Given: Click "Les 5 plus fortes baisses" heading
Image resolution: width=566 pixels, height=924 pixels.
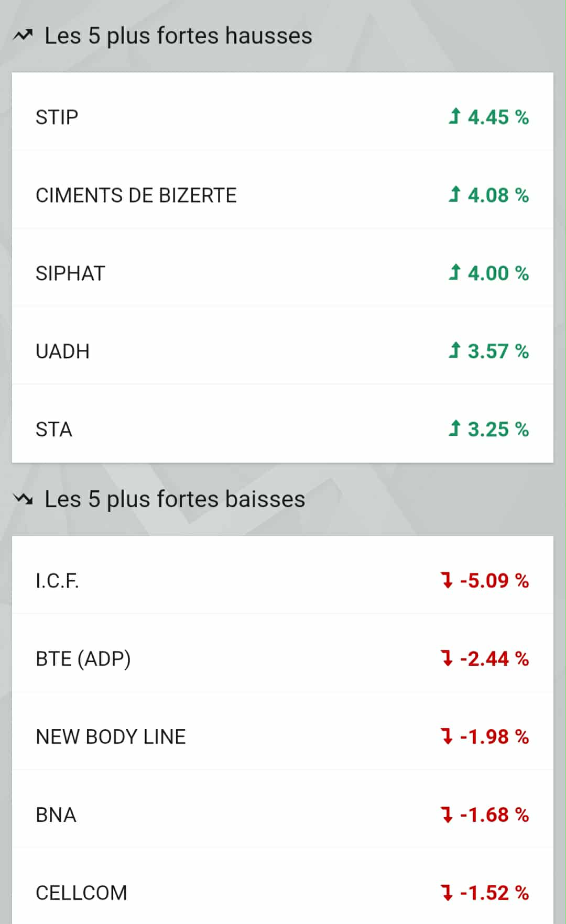Looking at the screenshot, I should pos(175,499).
